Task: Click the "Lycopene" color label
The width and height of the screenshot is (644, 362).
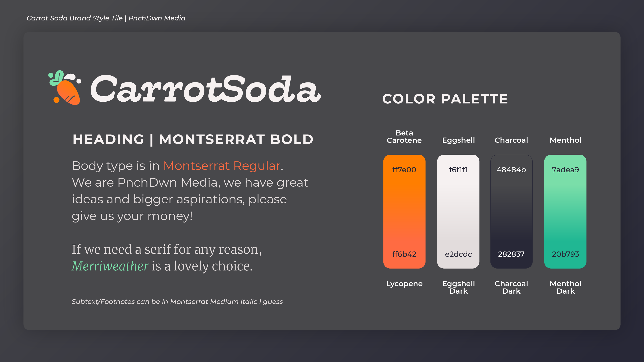Action: 404,284
